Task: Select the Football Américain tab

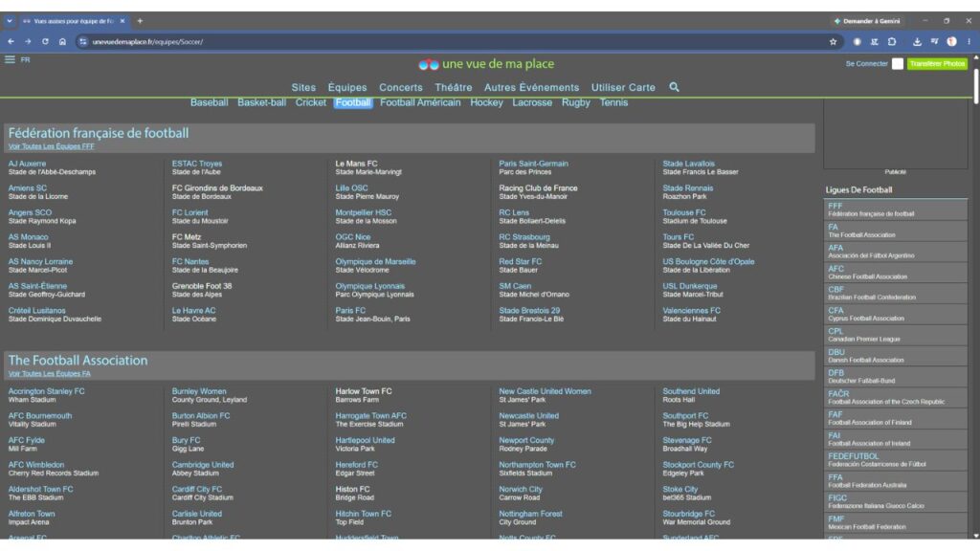Action: point(420,102)
